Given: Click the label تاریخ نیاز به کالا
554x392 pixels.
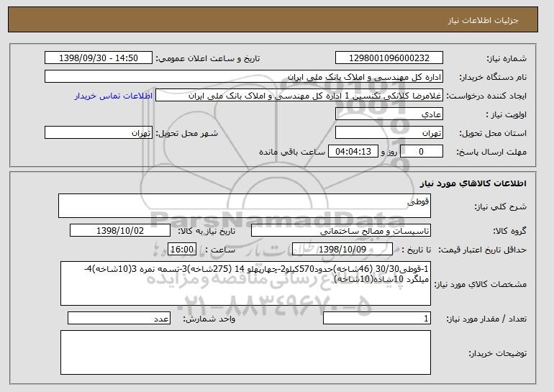Looking at the screenshot, I should coord(206,232).
